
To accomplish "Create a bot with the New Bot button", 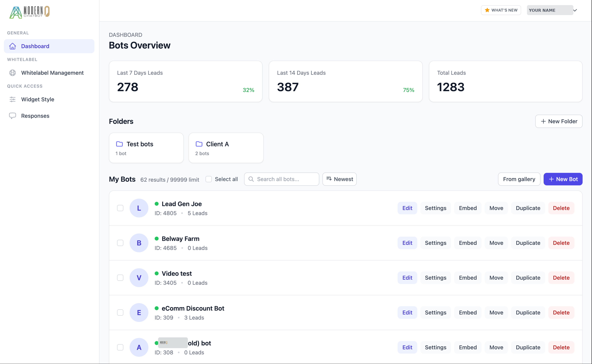I will [563, 179].
